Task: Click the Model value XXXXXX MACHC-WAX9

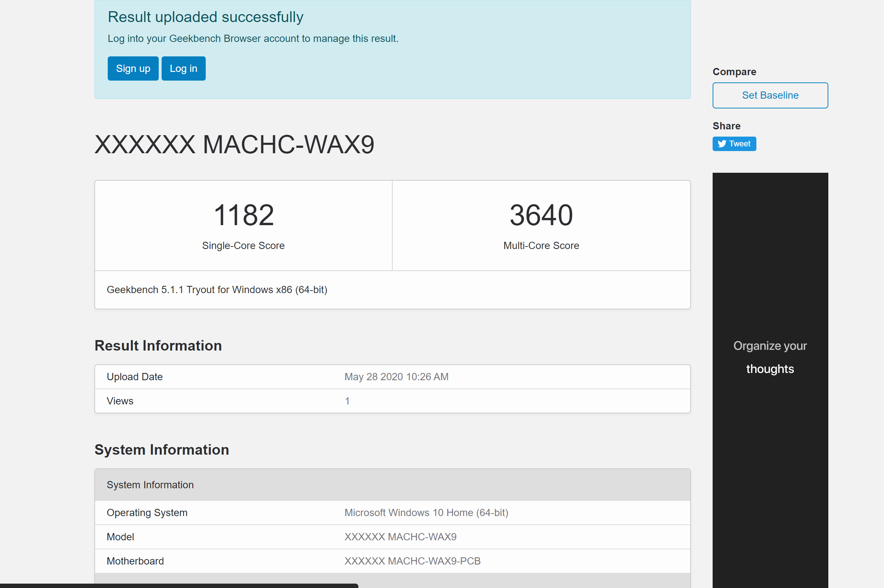Action: point(401,537)
